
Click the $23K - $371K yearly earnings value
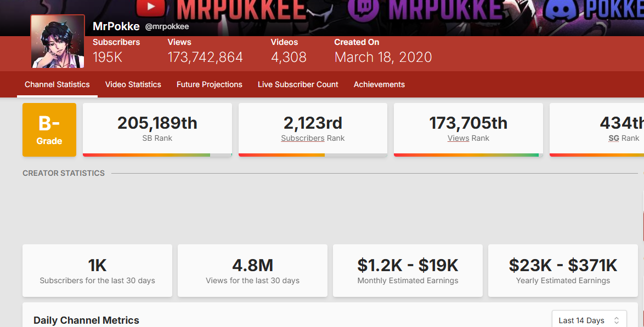563,266
